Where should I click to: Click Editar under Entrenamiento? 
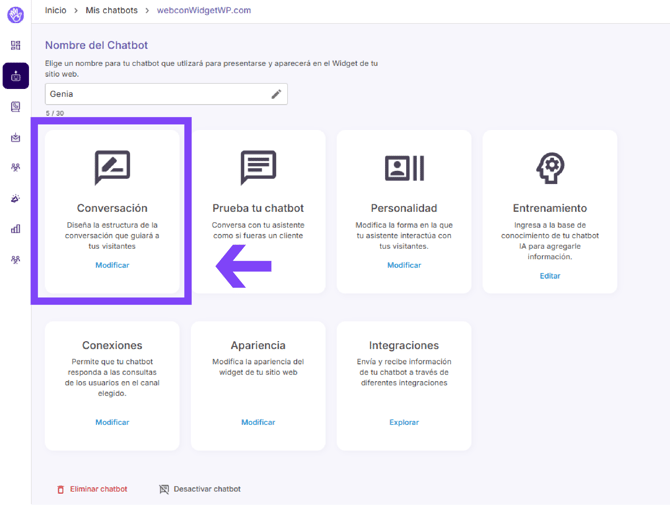pyautogui.click(x=550, y=276)
